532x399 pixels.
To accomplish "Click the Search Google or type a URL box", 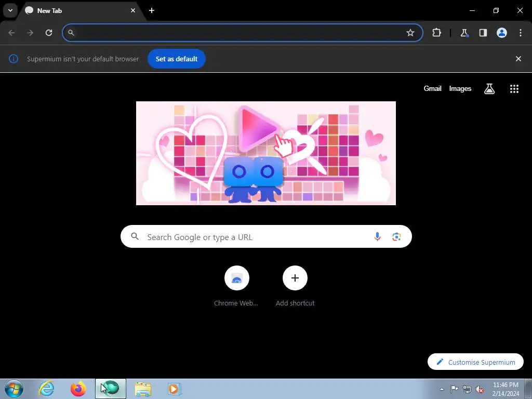I will tap(266, 236).
